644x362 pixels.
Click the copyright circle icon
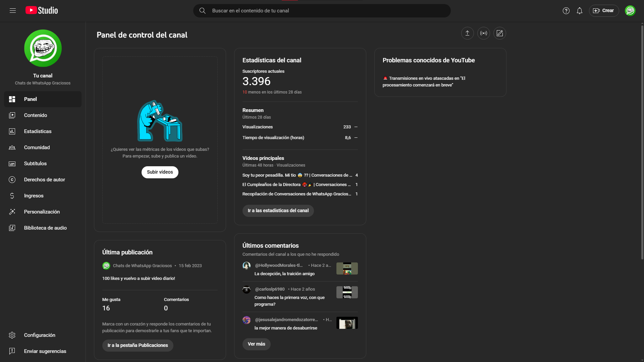pos(12,180)
